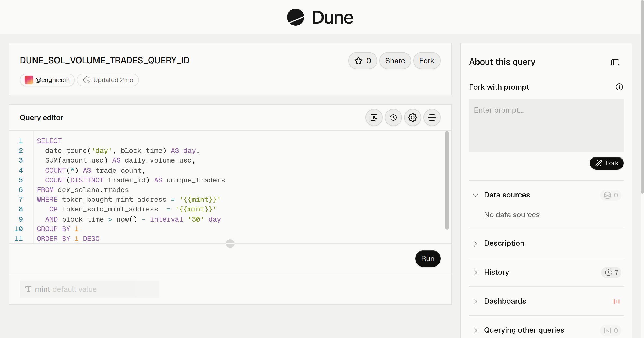This screenshot has height=338, width=644.
Task: Open @cognicoin author profile
Action: point(47,80)
